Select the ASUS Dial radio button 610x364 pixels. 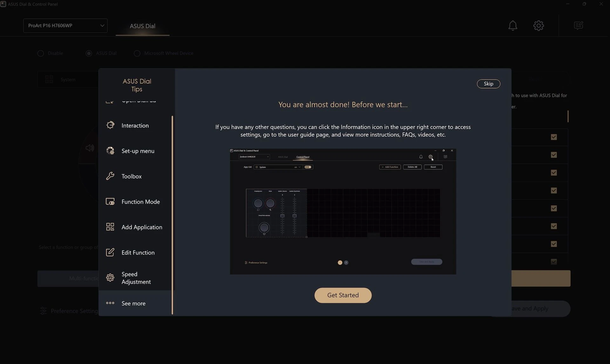pos(89,53)
